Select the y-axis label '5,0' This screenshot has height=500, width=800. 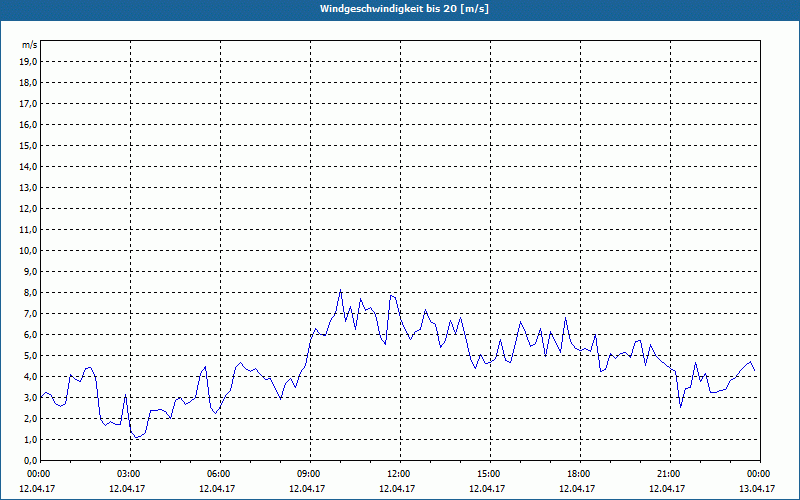[31, 356]
